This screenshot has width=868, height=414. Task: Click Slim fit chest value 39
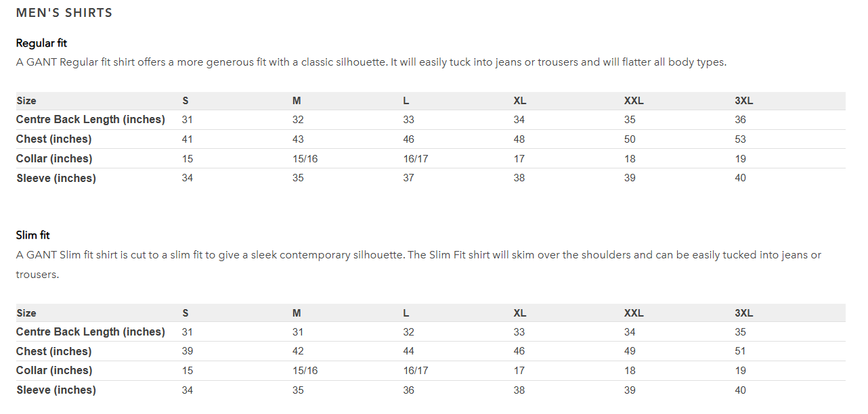click(x=188, y=351)
